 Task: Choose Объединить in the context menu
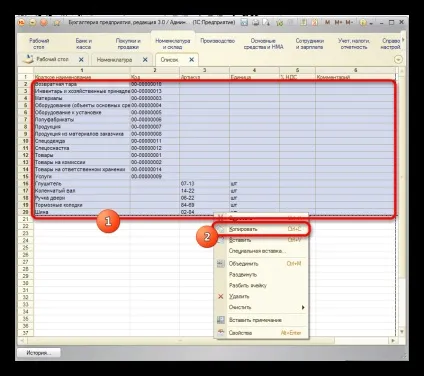[261, 264]
